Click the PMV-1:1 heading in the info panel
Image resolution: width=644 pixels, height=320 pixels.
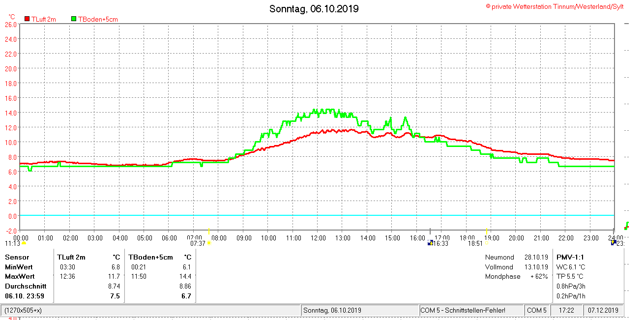[570, 257]
